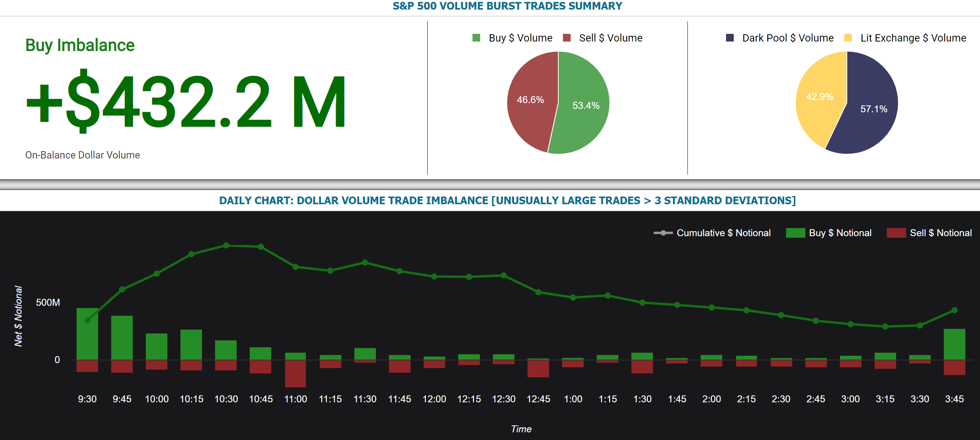Toggle the Sell $ Notional legend entry
This screenshot has width=980, height=440.
pos(929,233)
